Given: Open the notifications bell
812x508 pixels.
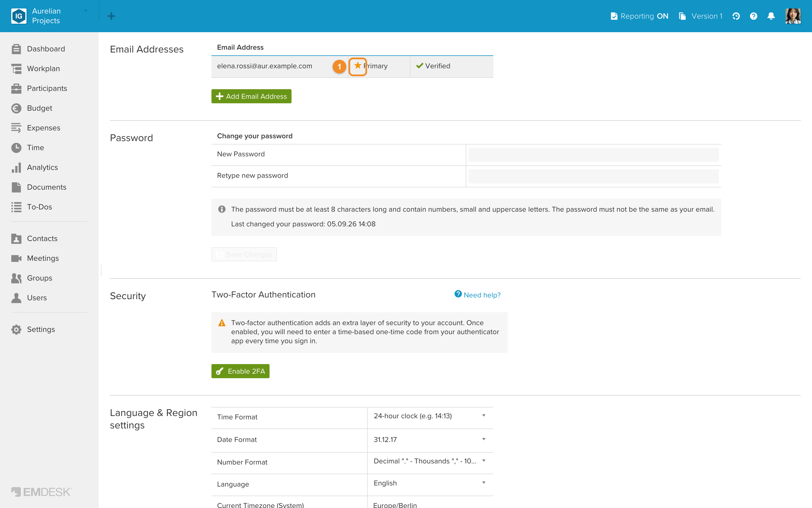Looking at the screenshot, I should [771, 16].
